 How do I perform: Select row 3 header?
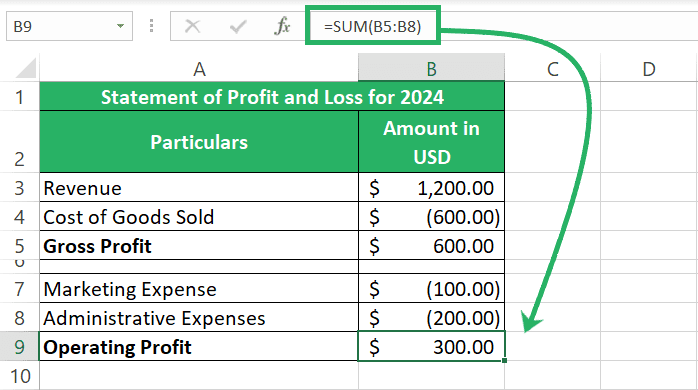point(20,188)
